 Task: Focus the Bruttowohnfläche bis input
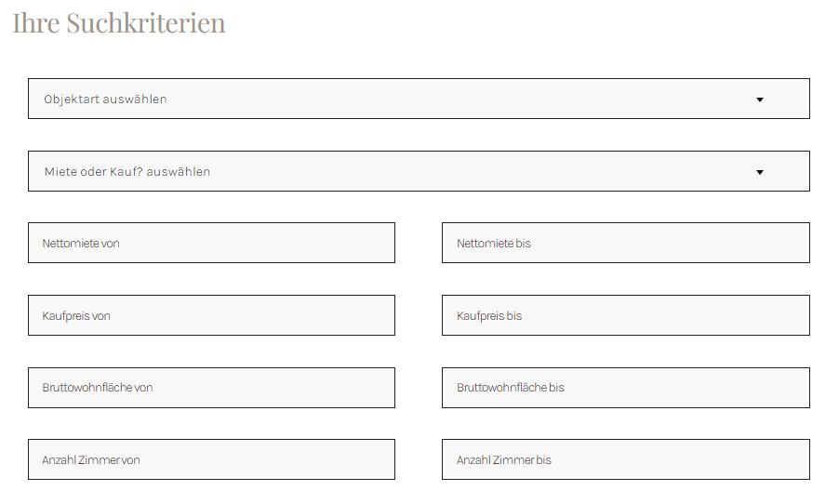click(x=625, y=388)
